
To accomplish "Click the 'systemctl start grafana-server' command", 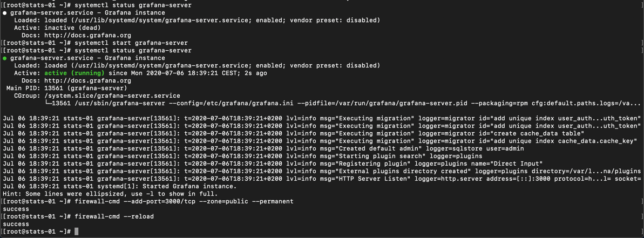I will tap(131, 43).
